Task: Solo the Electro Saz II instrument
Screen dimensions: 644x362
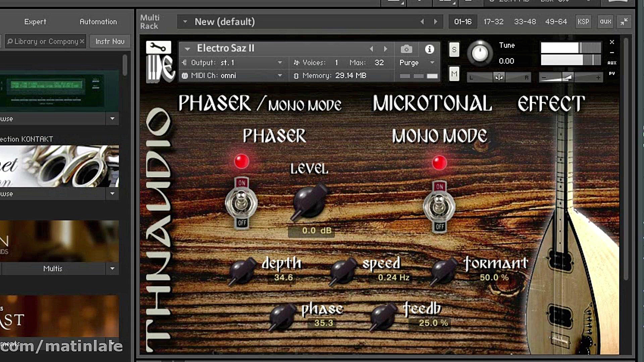Action: [454, 50]
